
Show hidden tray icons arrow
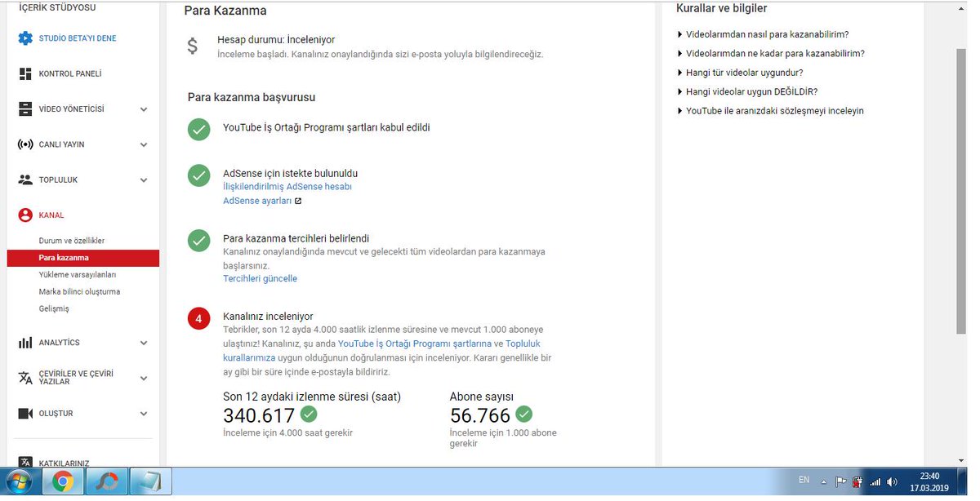point(825,482)
